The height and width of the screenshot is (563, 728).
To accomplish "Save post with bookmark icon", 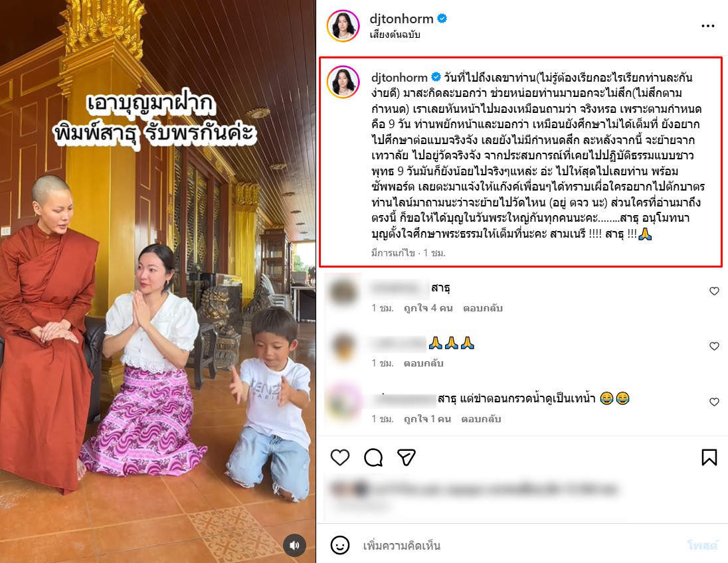I will pyautogui.click(x=709, y=457).
